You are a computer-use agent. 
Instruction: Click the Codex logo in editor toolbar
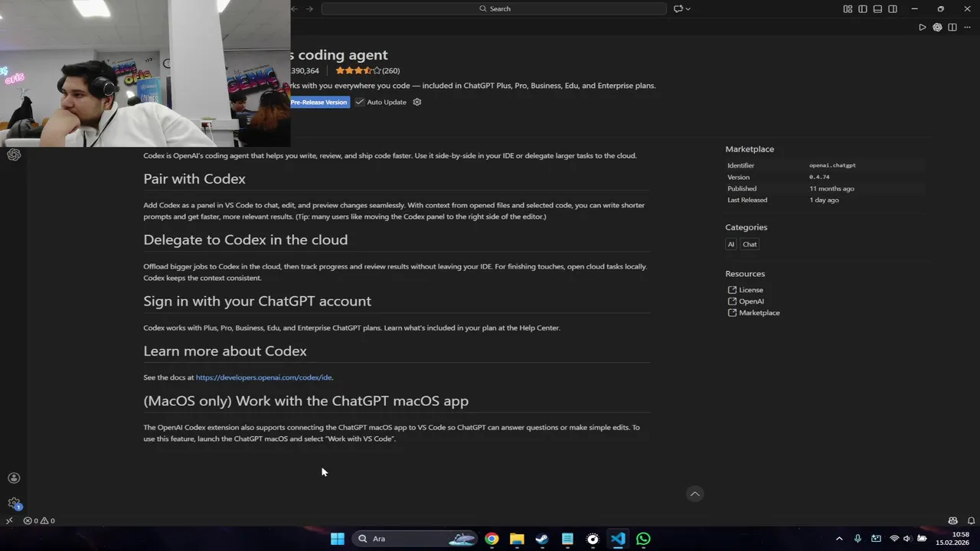[x=937, y=27]
